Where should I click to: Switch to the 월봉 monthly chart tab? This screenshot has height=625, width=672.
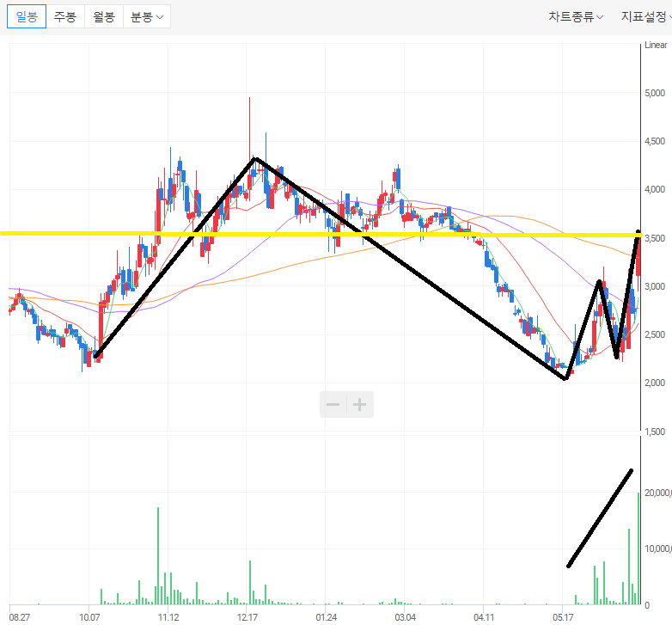point(104,16)
